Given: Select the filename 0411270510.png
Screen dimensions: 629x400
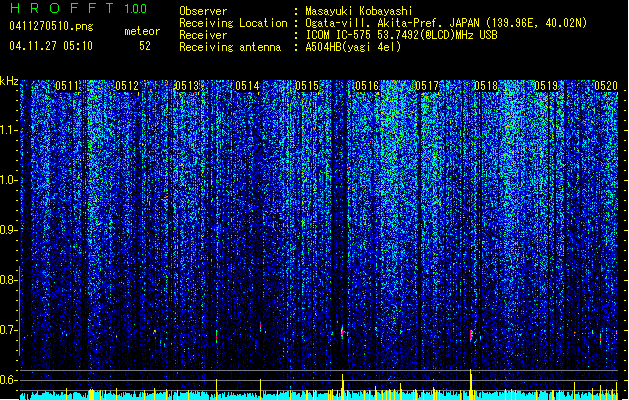Looking at the screenshot, I should coord(51,26).
